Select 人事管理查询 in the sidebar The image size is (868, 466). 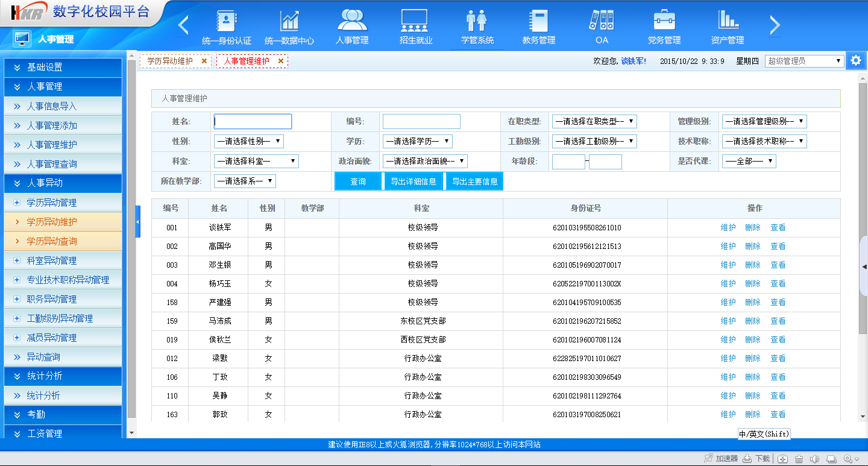tap(52, 164)
